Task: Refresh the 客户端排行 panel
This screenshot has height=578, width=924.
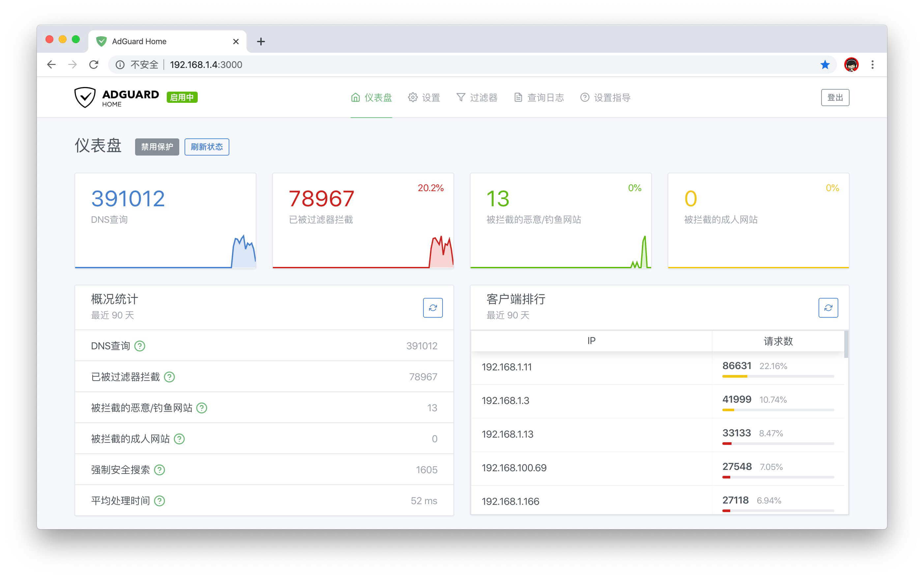Action: (828, 308)
